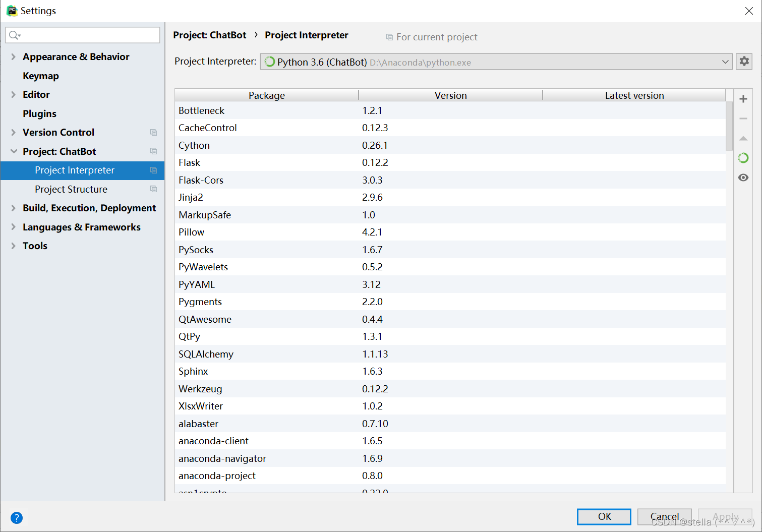Click the minus icon to uninstall a package

(x=743, y=118)
